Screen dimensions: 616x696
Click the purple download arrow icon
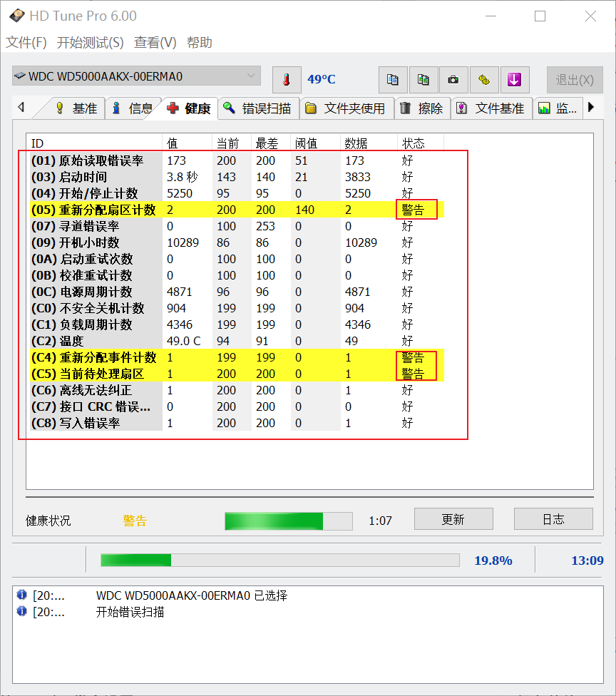point(514,80)
